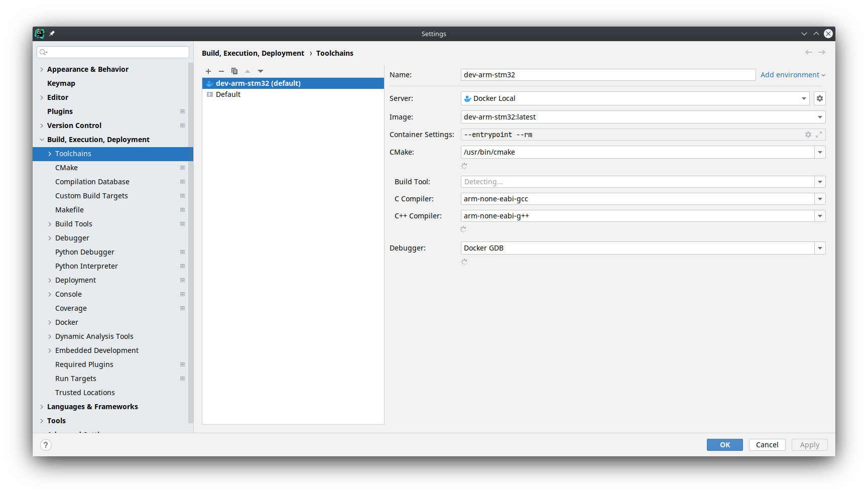Open the Debugger dropdown arrow
This screenshot has height=495, width=868.
(820, 248)
